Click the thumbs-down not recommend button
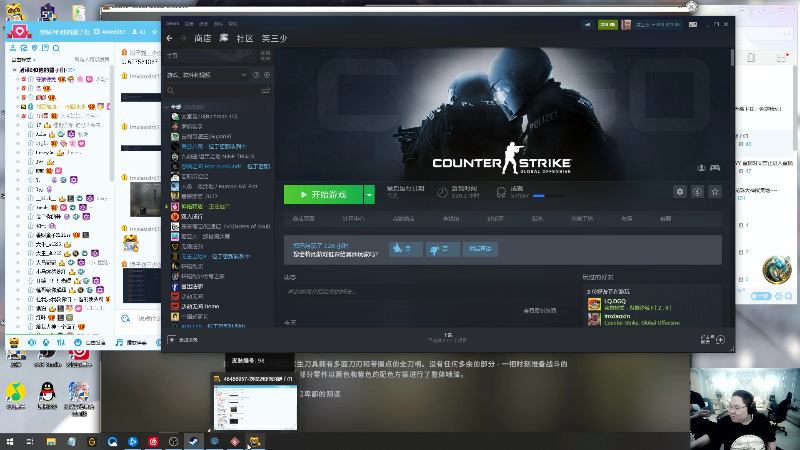The height and width of the screenshot is (450, 800). tap(442, 249)
